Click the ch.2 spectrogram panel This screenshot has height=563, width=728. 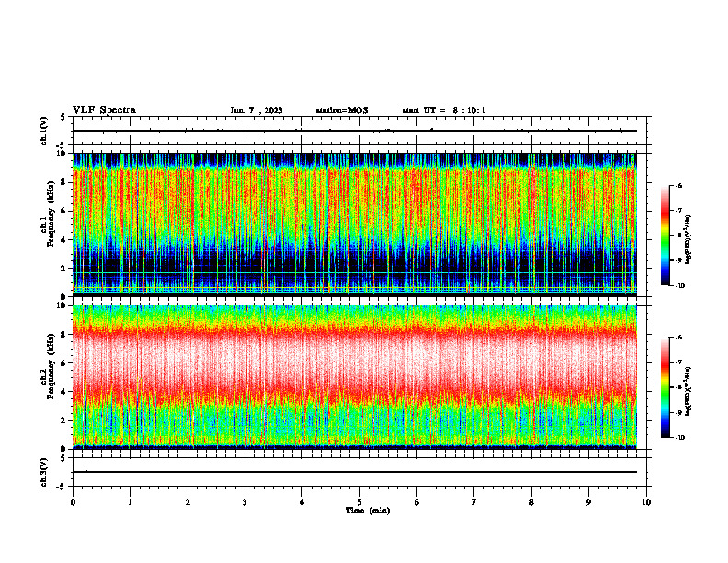click(x=355, y=377)
